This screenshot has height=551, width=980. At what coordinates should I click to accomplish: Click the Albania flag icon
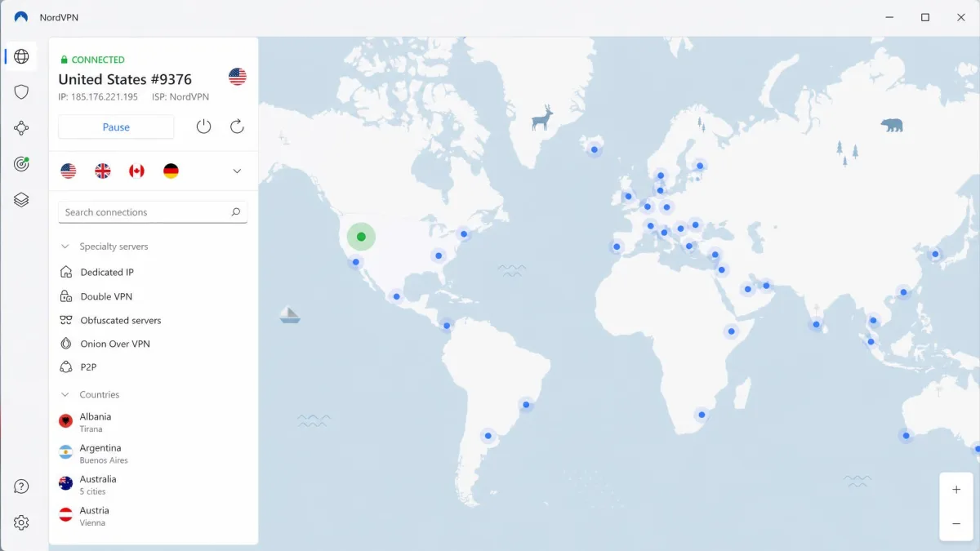click(x=66, y=420)
